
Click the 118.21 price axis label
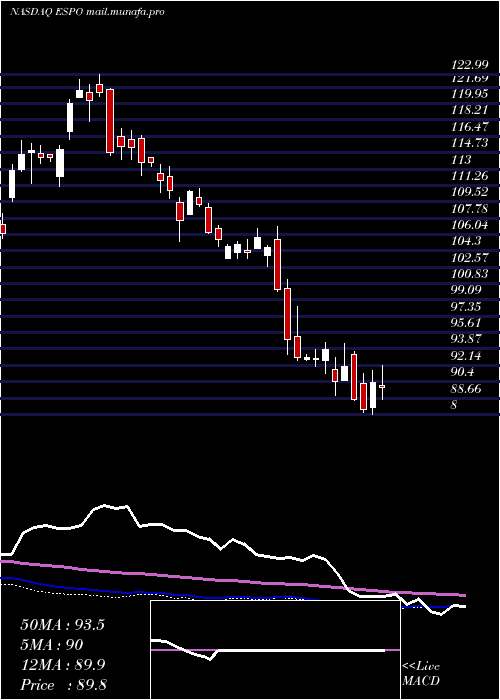click(470, 110)
